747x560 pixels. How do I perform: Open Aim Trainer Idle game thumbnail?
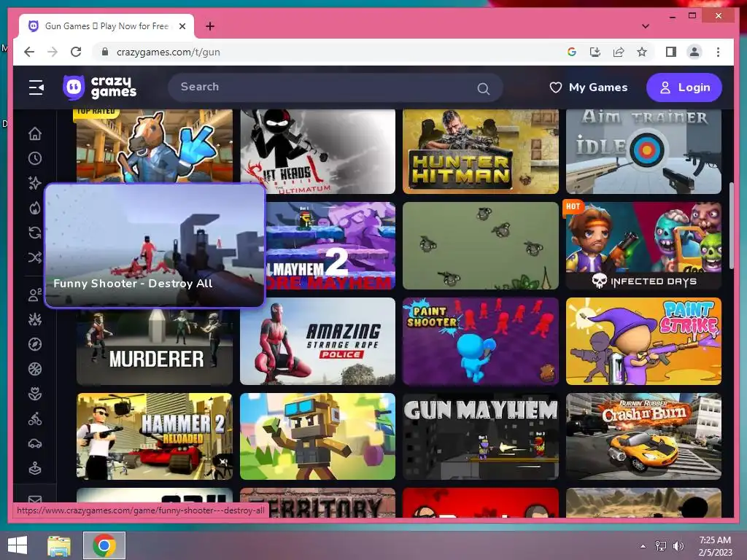click(643, 152)
